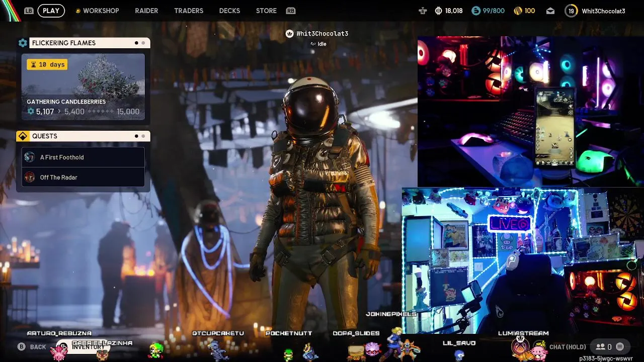Click the ARTURO_REBUZNA viewer name
This screenshot has width=644, height=362.
pos(59,333)
